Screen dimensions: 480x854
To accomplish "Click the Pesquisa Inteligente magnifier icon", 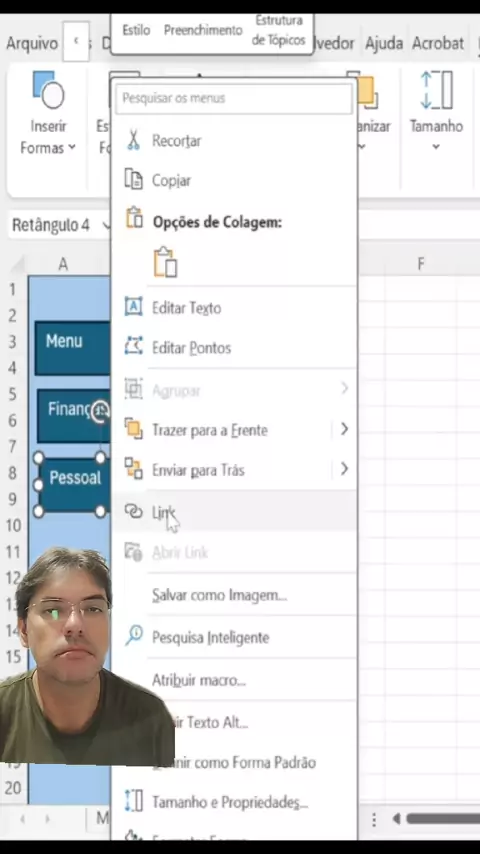I will 133,636.
